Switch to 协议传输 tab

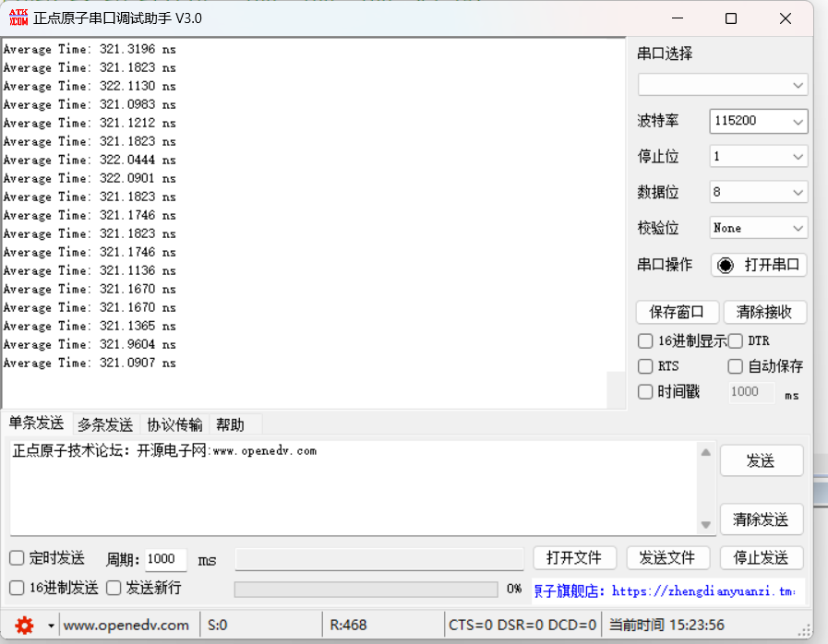point(174,425)
